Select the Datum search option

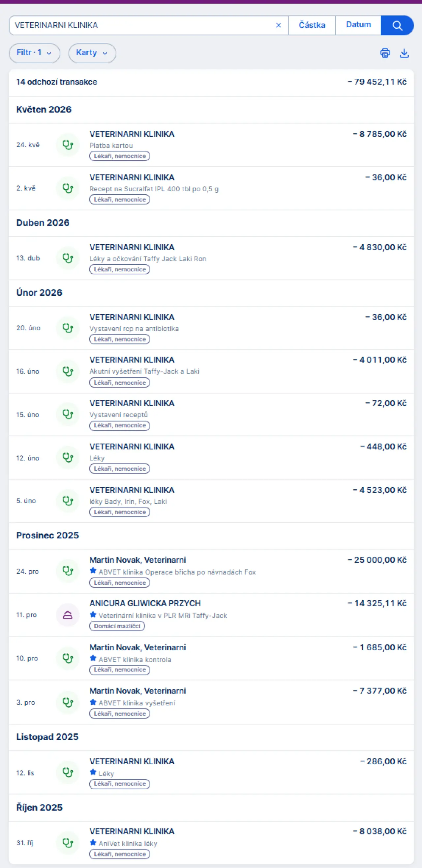(x=358, y=25)
